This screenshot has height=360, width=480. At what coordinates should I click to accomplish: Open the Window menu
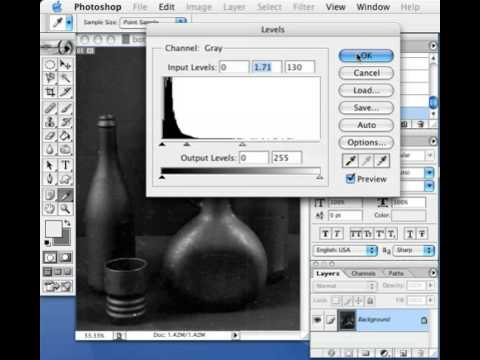(373, 7)
